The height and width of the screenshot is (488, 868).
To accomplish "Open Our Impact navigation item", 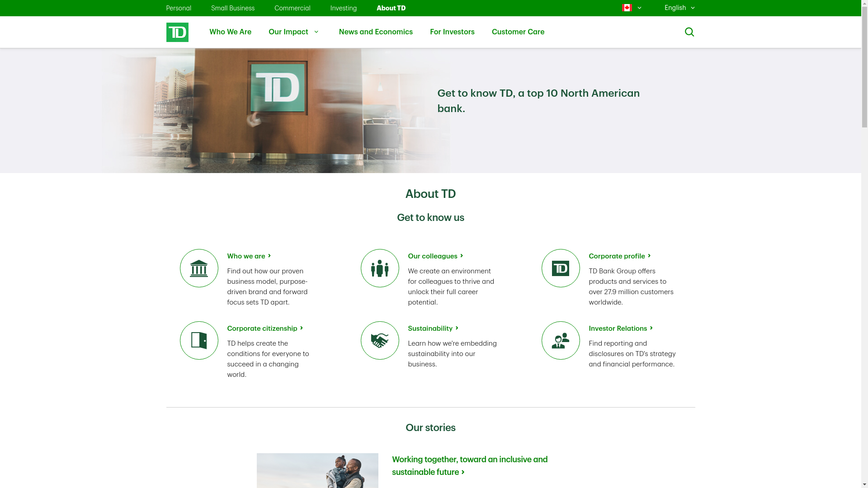I will pyautogui.click(x=288, y=32).
